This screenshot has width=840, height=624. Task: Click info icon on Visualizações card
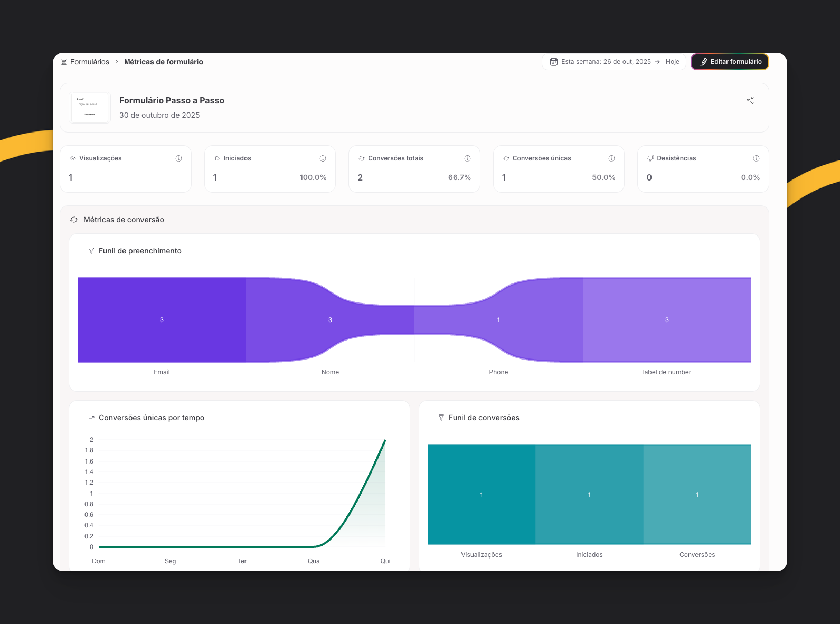[x=178, y=158]
